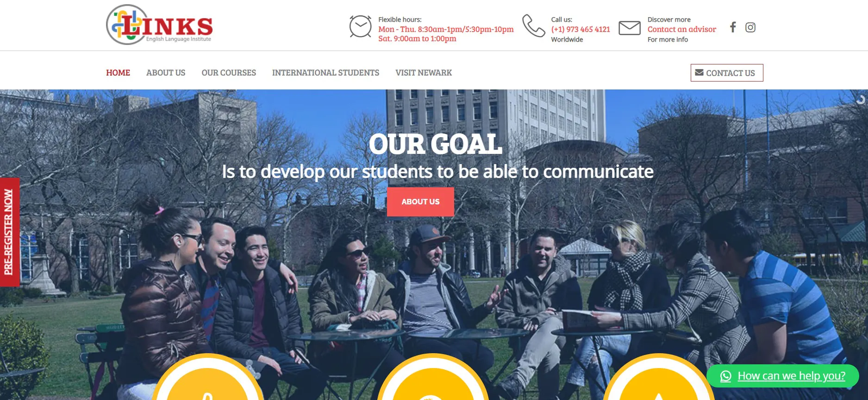868x400 pixels.
Task: Call the (+1) 973 465 4121 number link
Action: pos(581,29)
